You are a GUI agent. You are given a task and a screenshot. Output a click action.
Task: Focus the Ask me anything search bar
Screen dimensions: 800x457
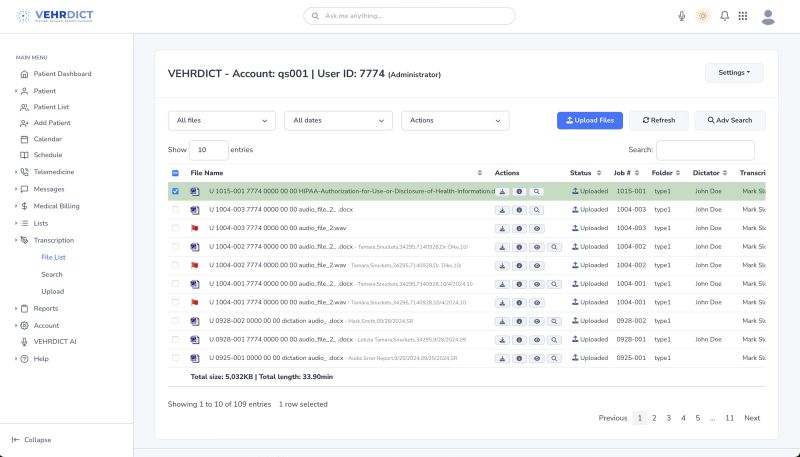(x=409, y=16)
